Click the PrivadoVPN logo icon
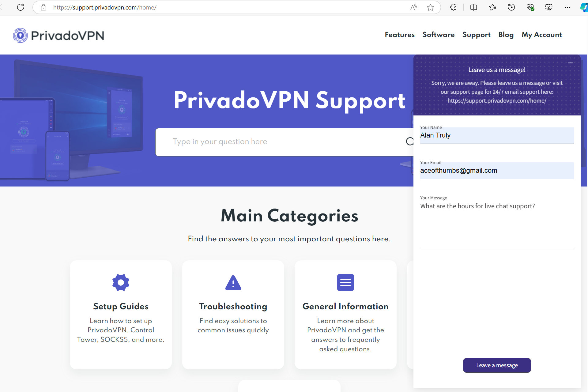This screenshot has height=392, width=588. click(21, 35)
